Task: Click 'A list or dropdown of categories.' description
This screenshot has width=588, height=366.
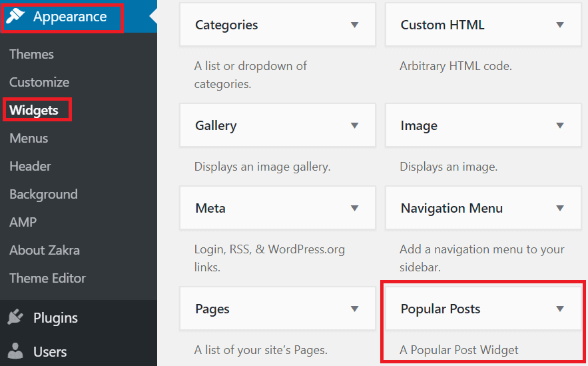Action: pyautogui.click(x=250, y=75)
